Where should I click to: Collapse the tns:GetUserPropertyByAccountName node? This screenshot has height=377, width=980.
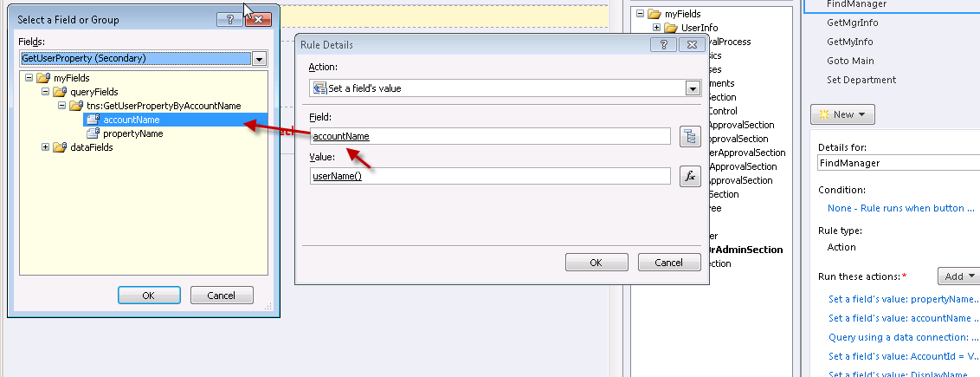[x=61, y=106]
